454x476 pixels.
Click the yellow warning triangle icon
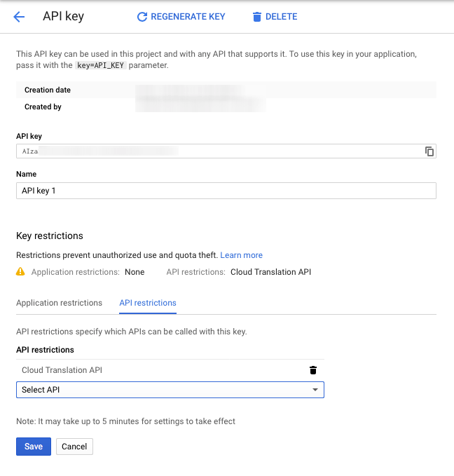pyautogui.click(x=21, y=272)
